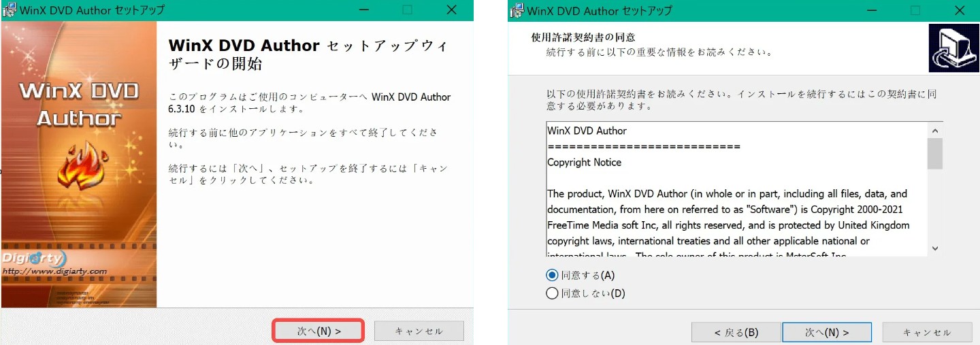Select the 同意する(A) radio button
Image resolution: width=980 pixels, height=345 pixels.
(552, 275)
